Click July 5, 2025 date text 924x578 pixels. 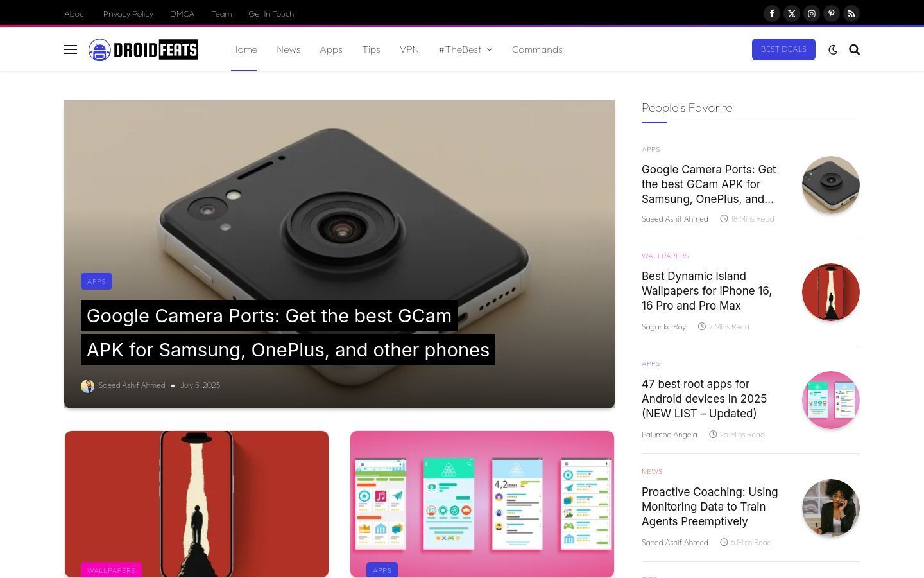pyautogui.click(x=200, y=385)
